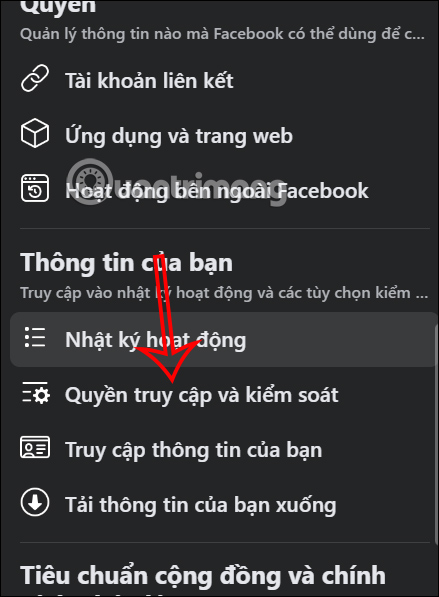The height and width of the screenshot is (597, 439).
Task: Click the description starting with Truy cập vào nhật ký
Action: (x=224, y=293)
